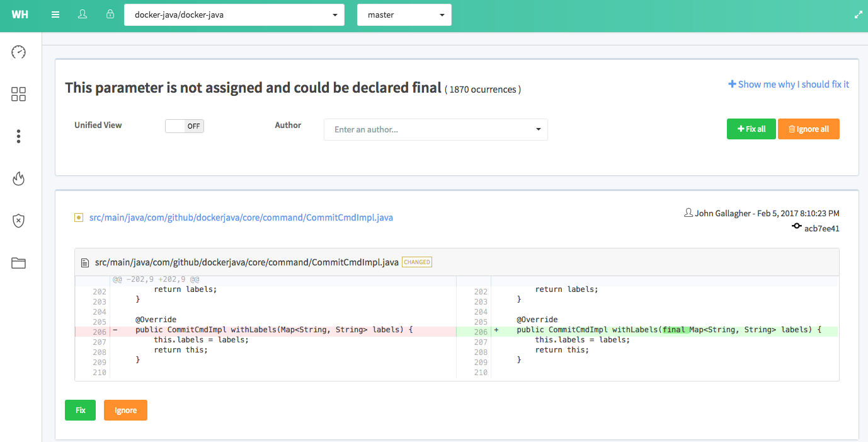Open the flame hotspots icon in sidebar
The width and height of the screenshot is (868, 442).
pyautogui.click(x=19, y=179)
